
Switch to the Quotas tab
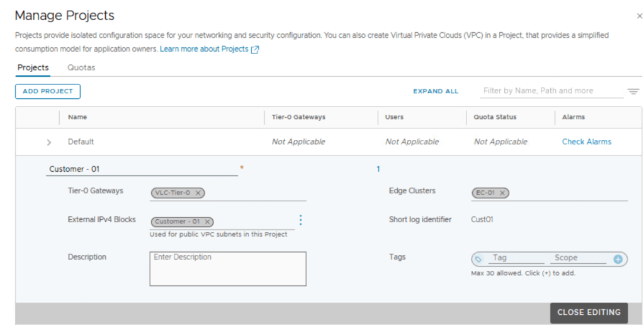tap(81, 67)
